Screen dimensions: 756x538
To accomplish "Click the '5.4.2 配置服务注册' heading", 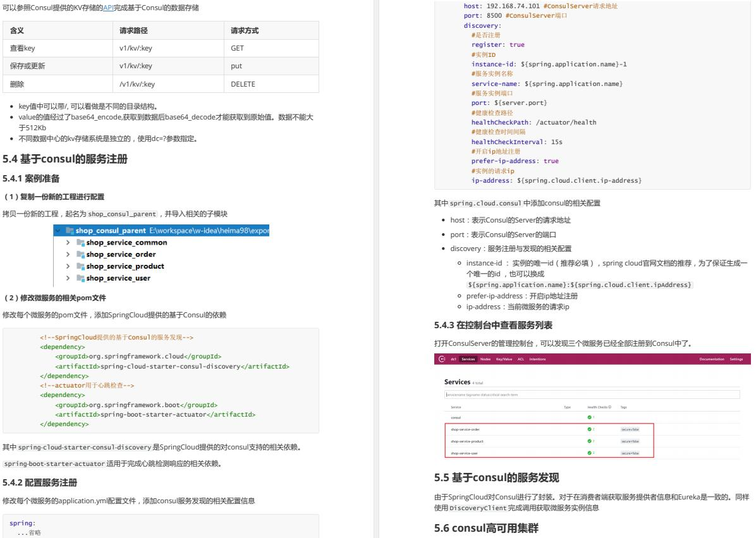I will tap(40, 482).
